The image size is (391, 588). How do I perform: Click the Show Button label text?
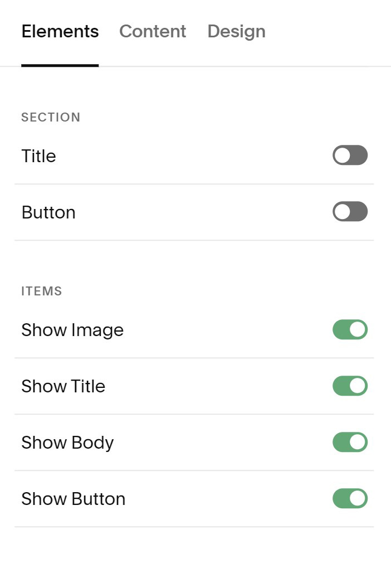[73, 499]
